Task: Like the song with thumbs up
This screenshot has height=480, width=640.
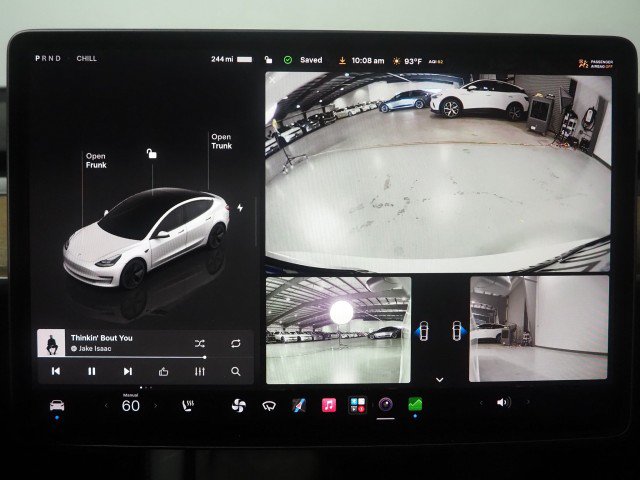Action: click(163, 371)
